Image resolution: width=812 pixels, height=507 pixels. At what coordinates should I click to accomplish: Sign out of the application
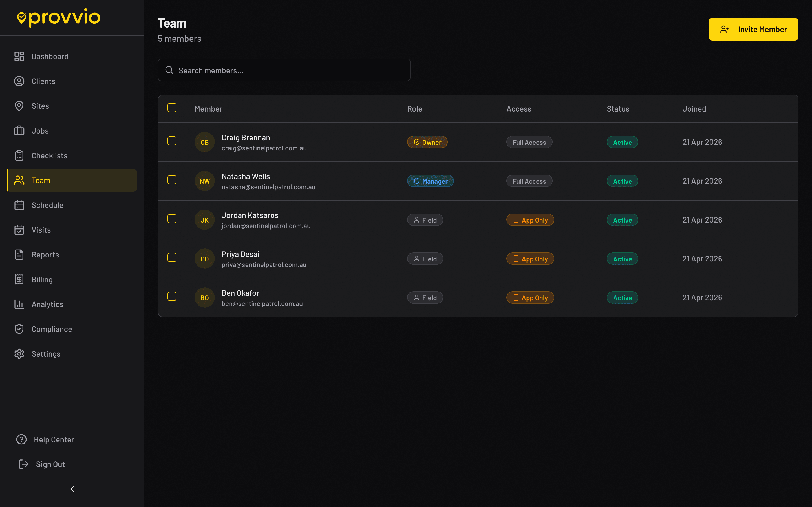50,464
